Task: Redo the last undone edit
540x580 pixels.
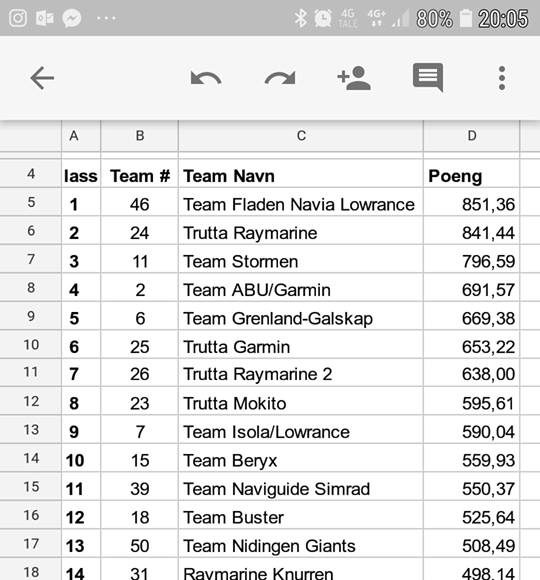Action: [x=280, y=78]
